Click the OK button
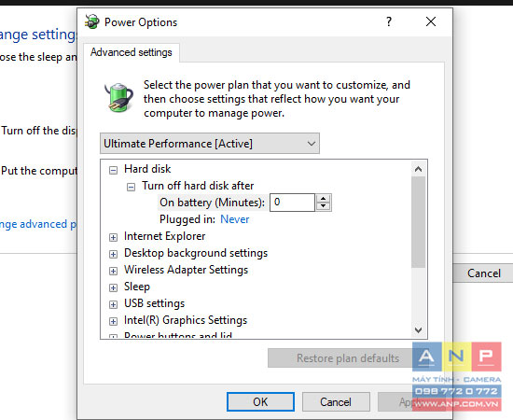Viewport: 513px width, 420px height. coord(260,401)
